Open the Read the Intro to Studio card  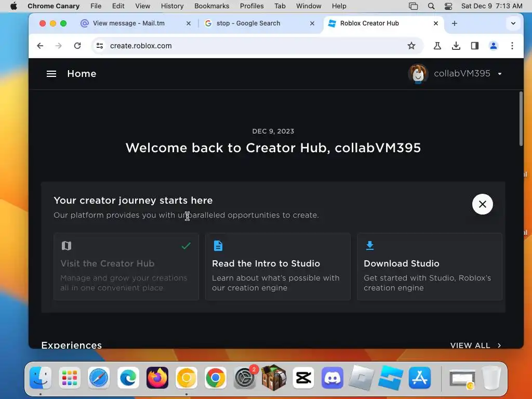coord(277,267)
